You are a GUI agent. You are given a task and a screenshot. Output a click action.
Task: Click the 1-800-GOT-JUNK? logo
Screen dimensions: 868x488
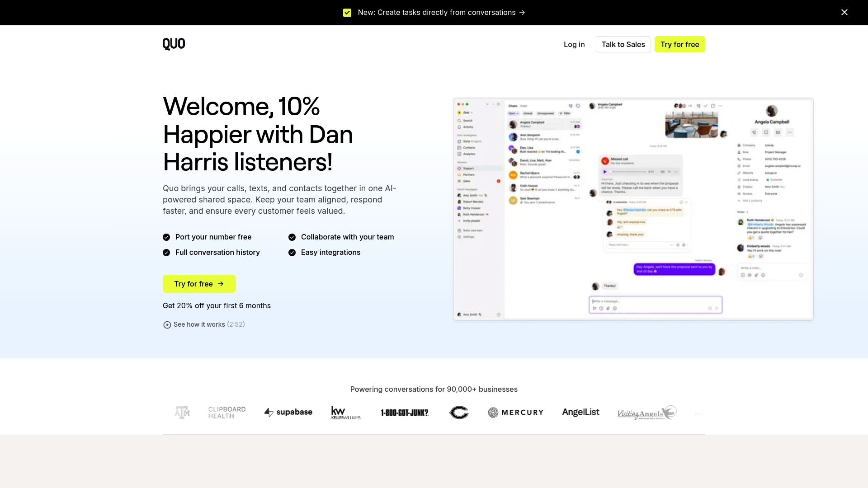[405, 413]
